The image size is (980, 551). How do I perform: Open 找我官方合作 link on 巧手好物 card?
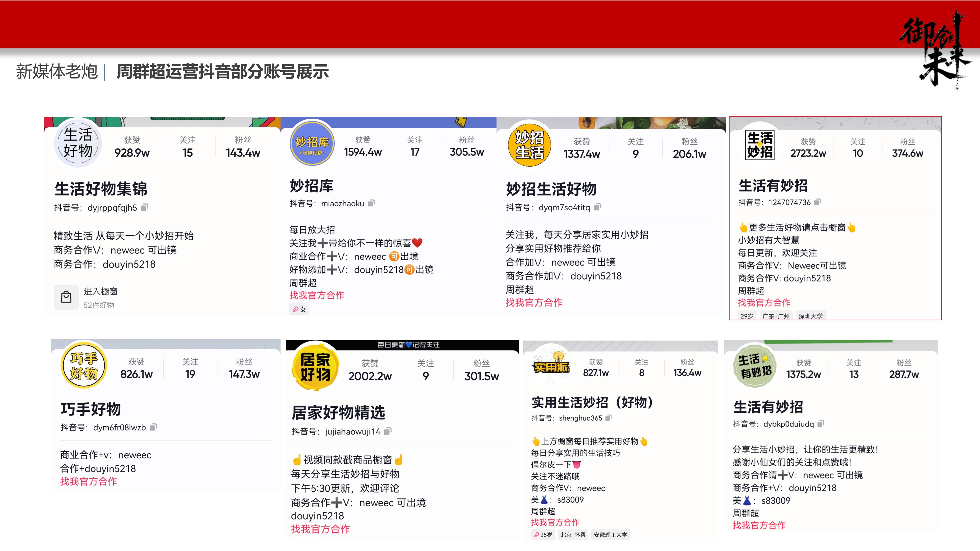point(88,481)
